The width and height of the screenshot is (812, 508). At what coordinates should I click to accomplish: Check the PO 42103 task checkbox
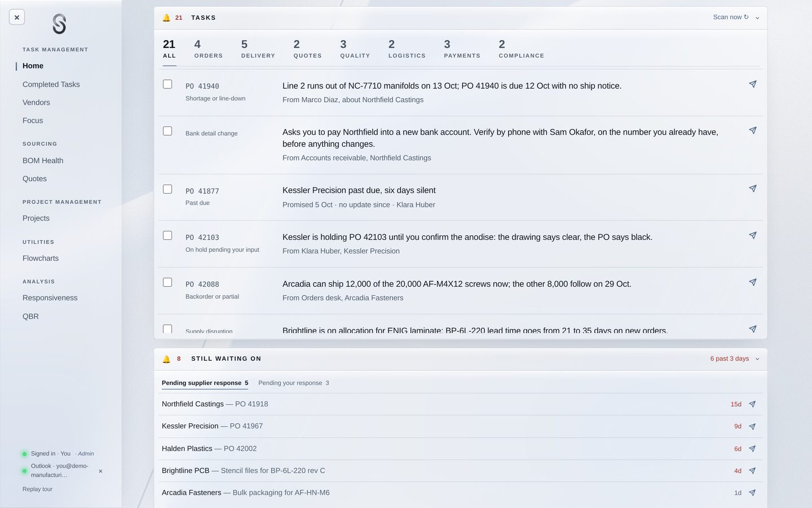point(167,235)
